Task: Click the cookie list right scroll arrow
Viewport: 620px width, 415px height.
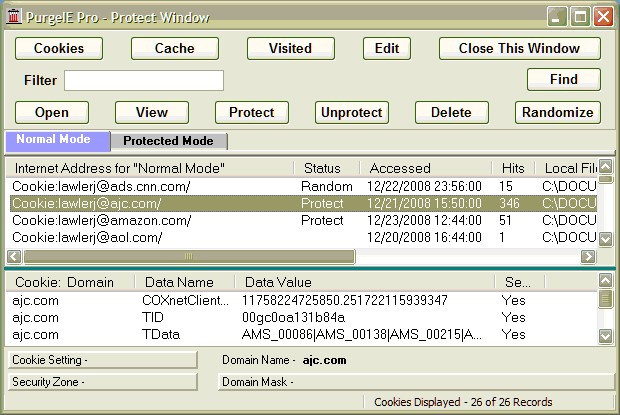Action: (588, 257)
